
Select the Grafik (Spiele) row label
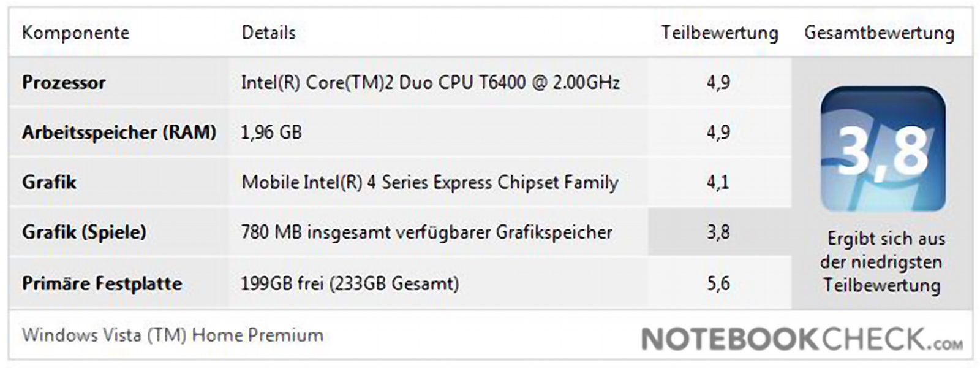click(x=84, y=232)
